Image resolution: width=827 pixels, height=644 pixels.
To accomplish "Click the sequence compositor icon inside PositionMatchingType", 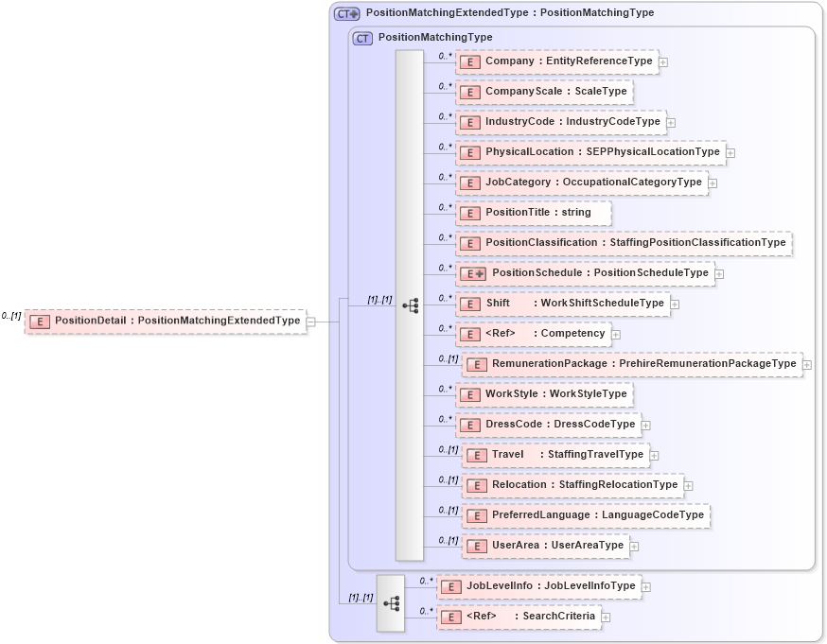I will tap(411, 305).
